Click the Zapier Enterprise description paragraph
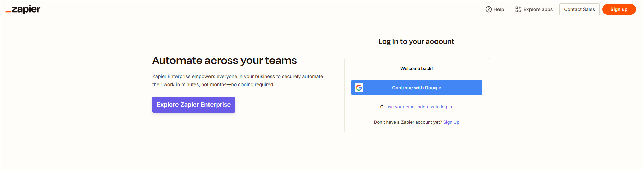Image resolution: width=644 pixels, height=171 pixels. pyautogui.click(x=237, y=80)
